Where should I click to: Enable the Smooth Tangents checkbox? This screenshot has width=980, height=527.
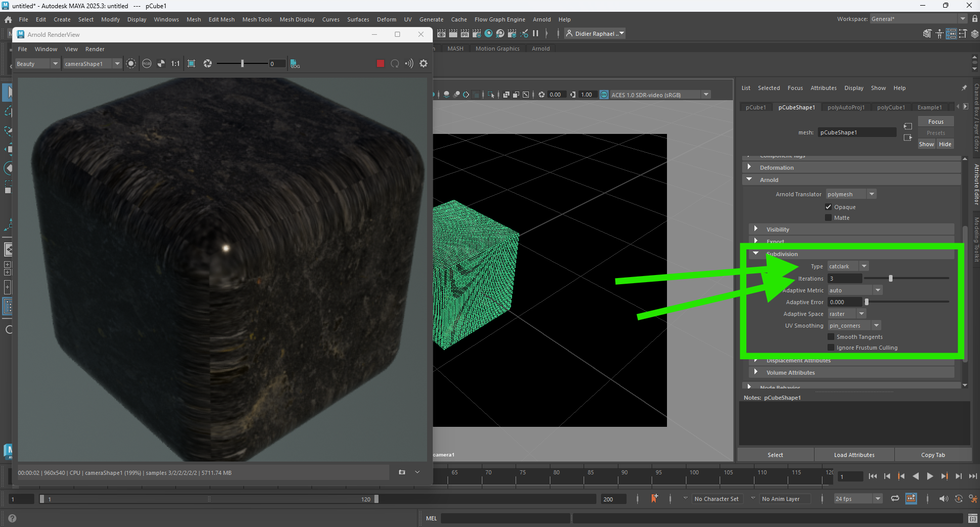coord(831,336)
